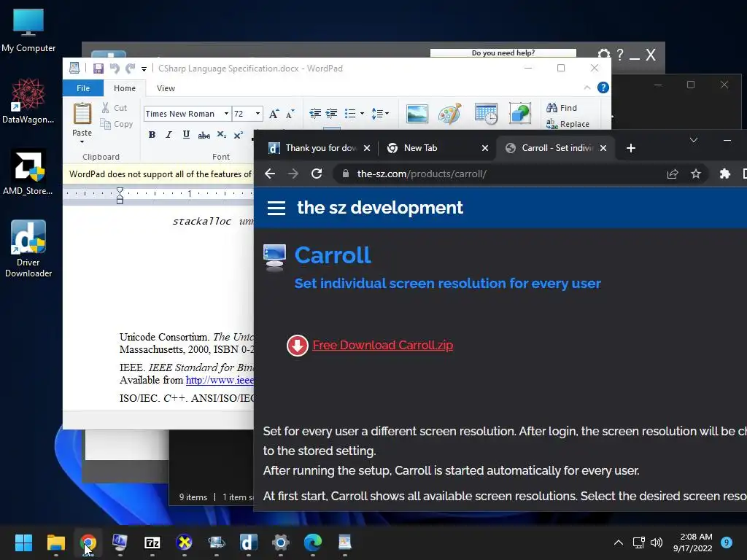Click the Save icon in WordPad
Screen dimensions: 747x560
(98, 69)
